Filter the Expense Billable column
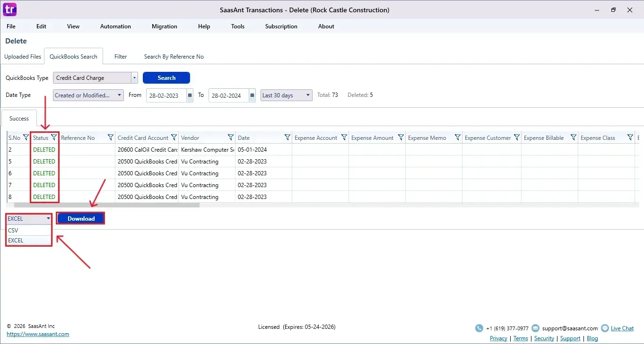 (574, 138)
